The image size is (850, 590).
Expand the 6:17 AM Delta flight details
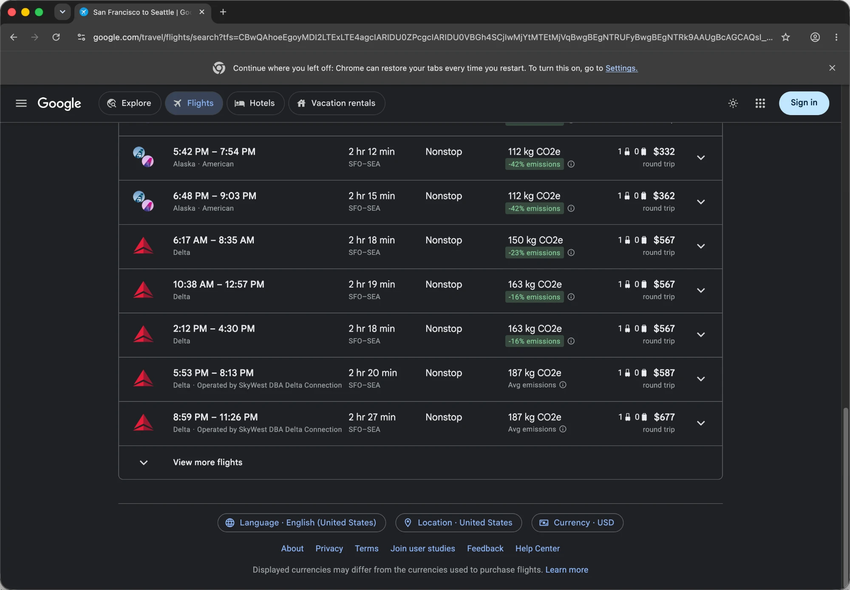pyautogui.click(x=700, y=246)
